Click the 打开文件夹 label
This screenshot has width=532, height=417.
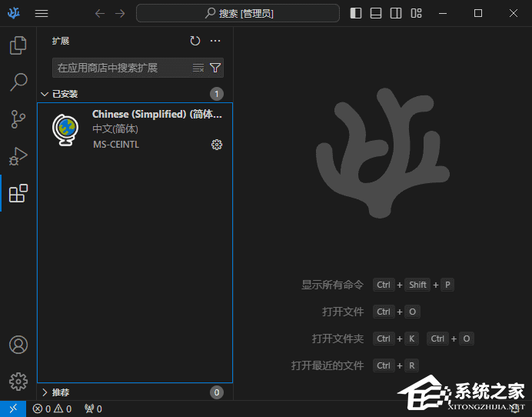click(x=337, y=339)
